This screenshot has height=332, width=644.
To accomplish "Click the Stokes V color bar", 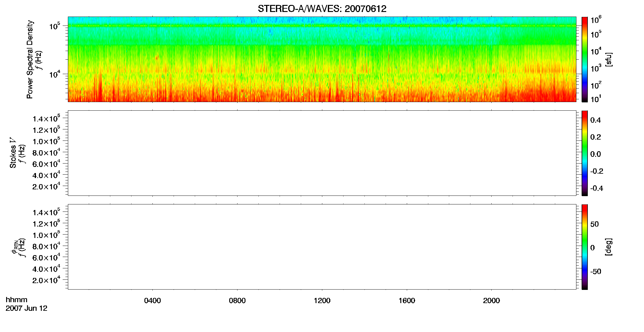I will (584, 153).
